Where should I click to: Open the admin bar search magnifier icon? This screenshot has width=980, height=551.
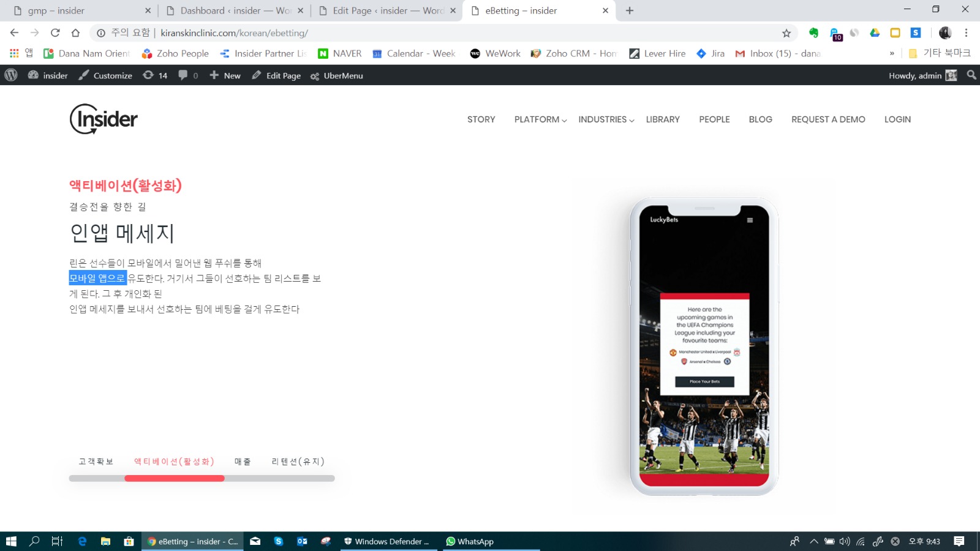[x=971, y=75]
